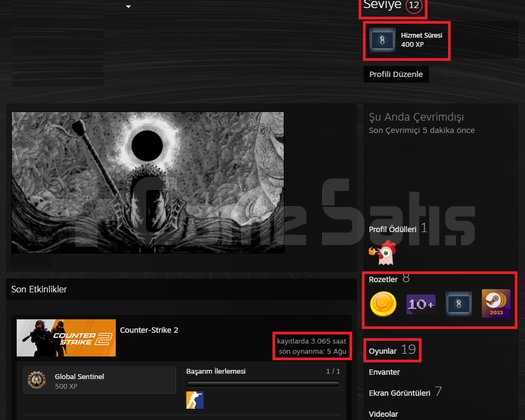Image resolution: width=525 pixels, height=420 pixels.
Task: Select the years-of-service badge in Rozetler
Action: (x=458, y=304)
